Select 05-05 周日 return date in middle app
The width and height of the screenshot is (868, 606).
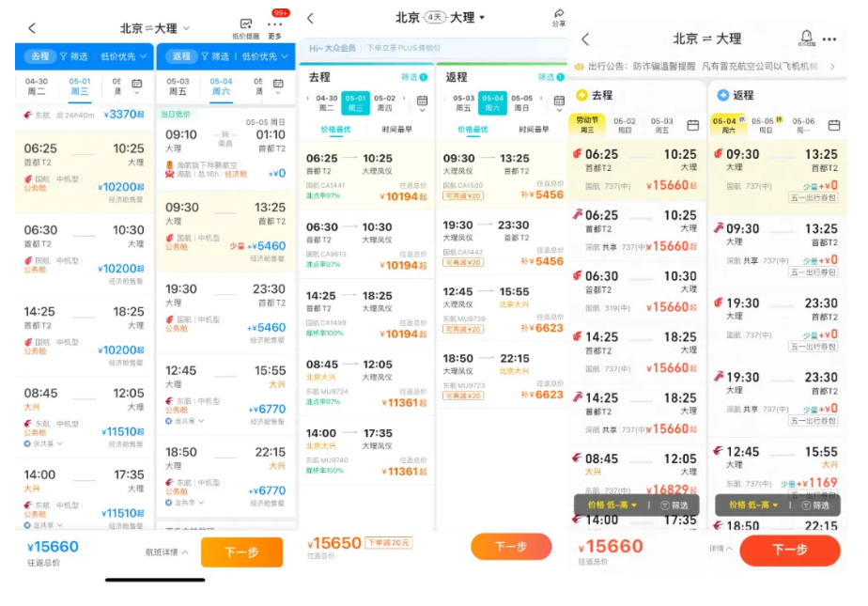pyautogui.click(x=522, y=103)
